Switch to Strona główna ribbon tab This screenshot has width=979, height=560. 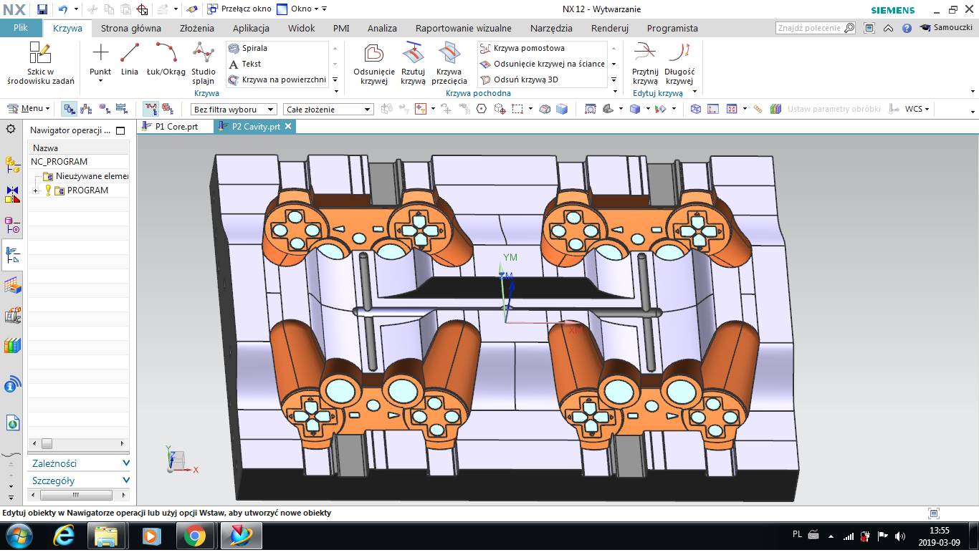130,29
